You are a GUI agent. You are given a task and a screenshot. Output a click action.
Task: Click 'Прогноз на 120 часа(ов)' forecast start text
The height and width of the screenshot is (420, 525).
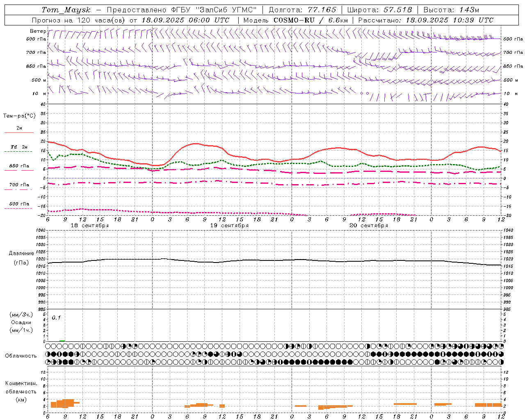130,20
